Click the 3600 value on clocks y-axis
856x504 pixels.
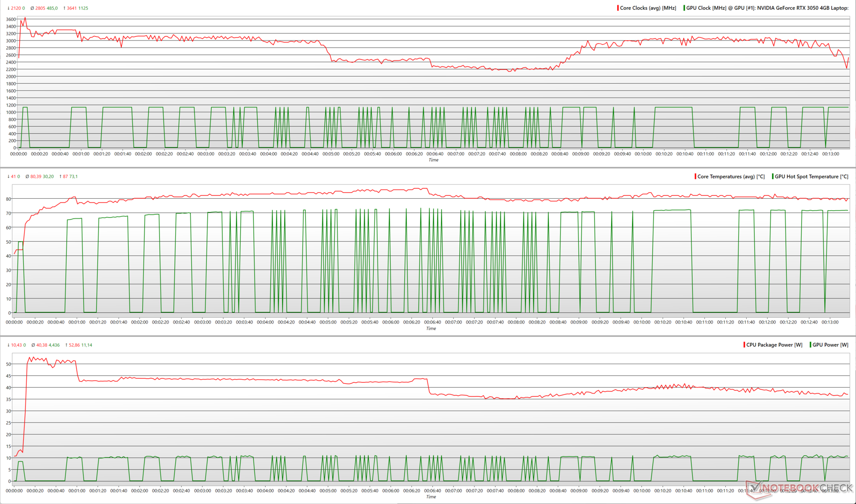[11, 19]
